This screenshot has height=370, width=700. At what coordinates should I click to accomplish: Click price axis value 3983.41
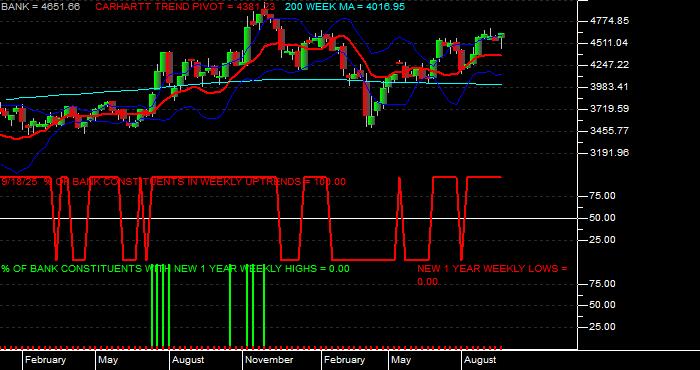tap(609, 87)
